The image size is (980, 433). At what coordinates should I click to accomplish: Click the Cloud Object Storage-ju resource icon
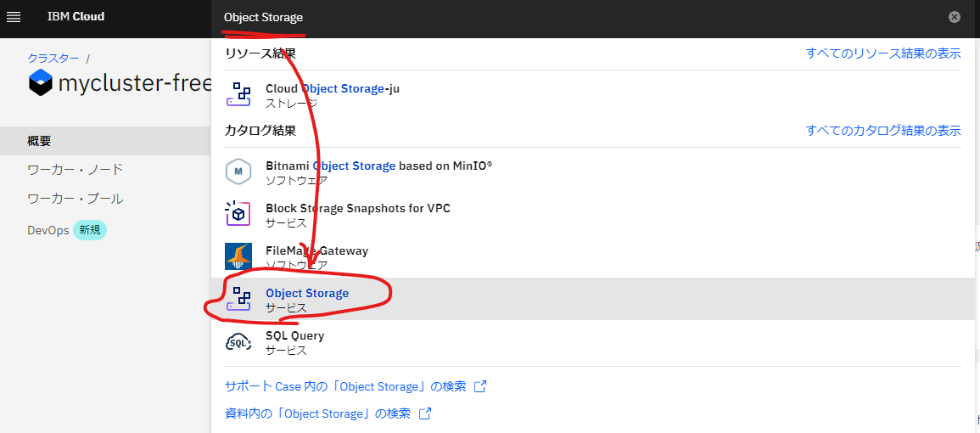(x=238, y=94)
